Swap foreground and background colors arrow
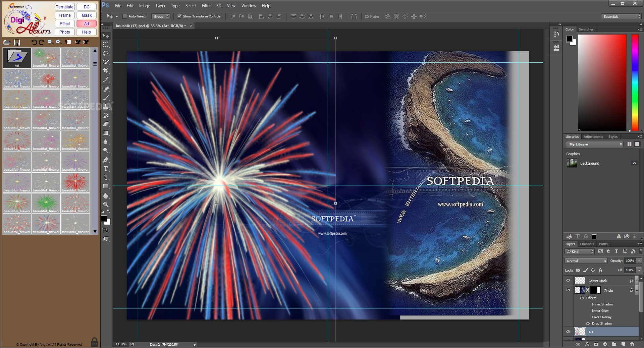644x348 pixels. point(108,212)
